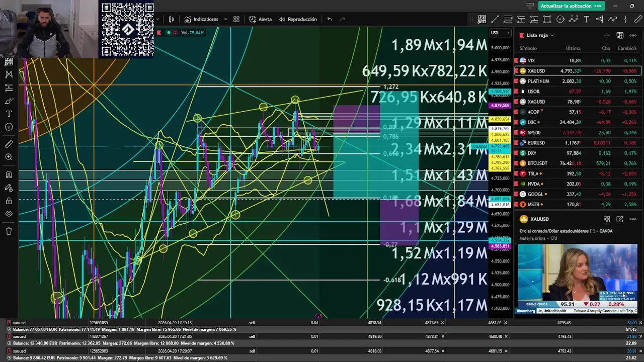The image size is (644, 362).
Task: Start Reproducción bar replay
Action: point(298,19)
